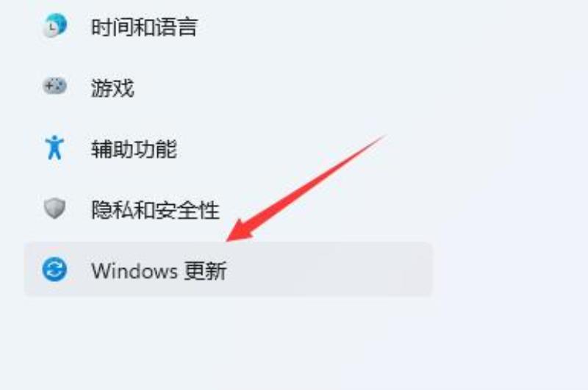
Task: Click the gray shield privacy icon
Action: 54,209
